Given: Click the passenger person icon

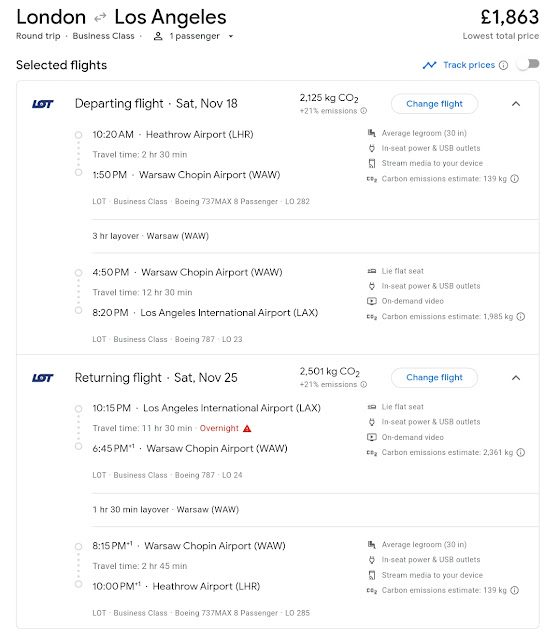Looking at the screenshot, I should tap(158, 36).
